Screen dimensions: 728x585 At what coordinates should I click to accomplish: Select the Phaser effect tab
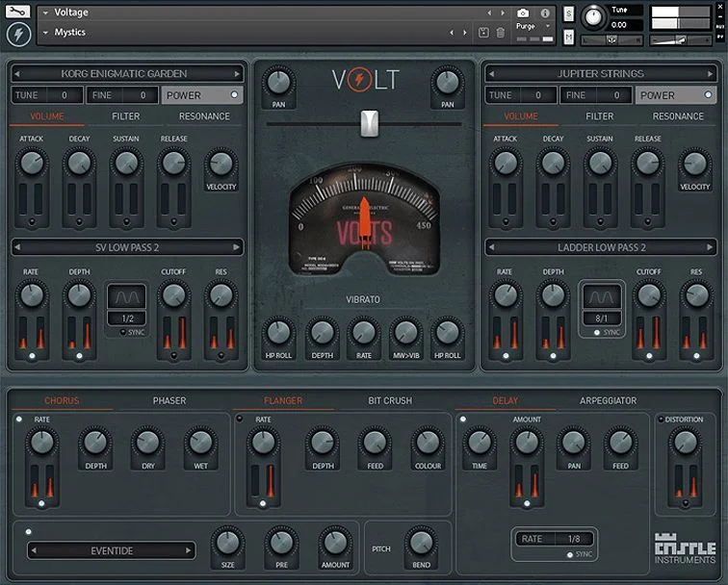pyautogui.click(x=169, y=400)
